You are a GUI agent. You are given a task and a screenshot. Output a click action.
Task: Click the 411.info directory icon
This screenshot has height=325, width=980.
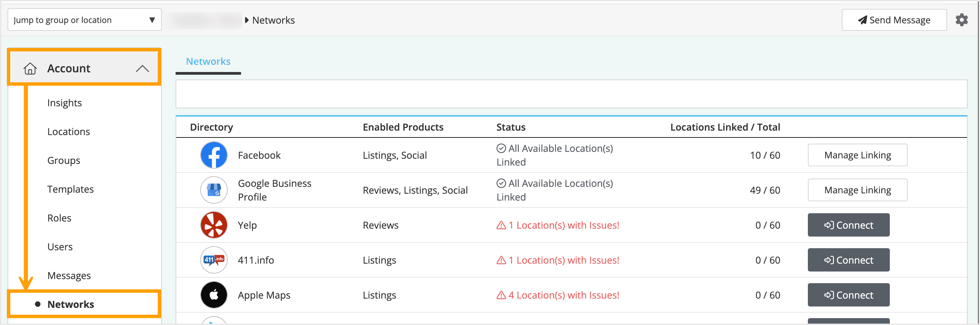(214, 260)
